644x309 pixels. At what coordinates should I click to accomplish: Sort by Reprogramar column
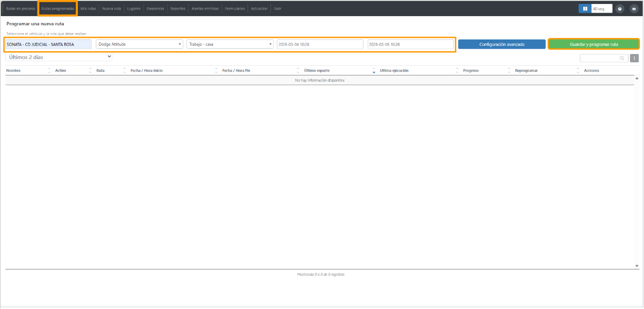point(526,71)
